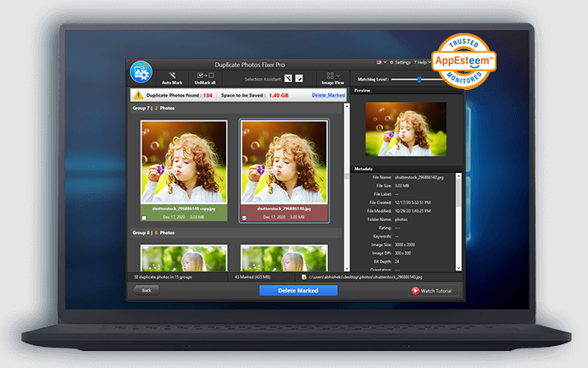
Task: Select the shutterstock_296886140 copy.jpg thumbnail
Action: 184,162
